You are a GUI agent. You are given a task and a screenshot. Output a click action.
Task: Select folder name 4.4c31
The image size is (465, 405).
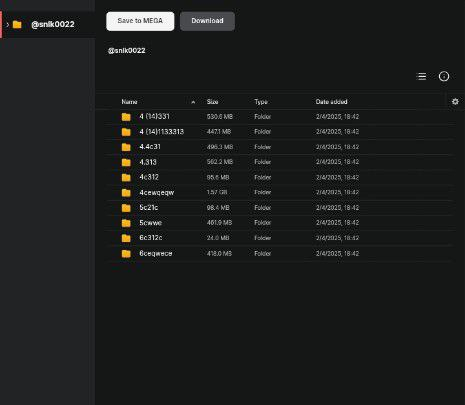tap(150, 147)
